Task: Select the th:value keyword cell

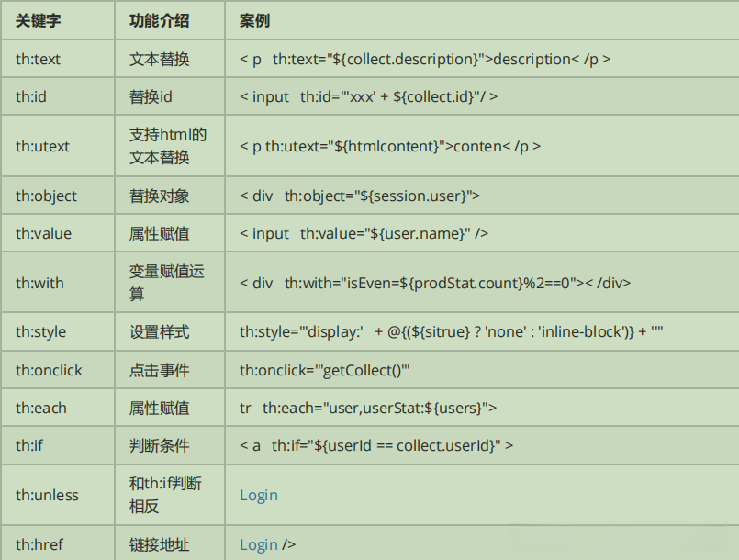Action: pos(43,233)
